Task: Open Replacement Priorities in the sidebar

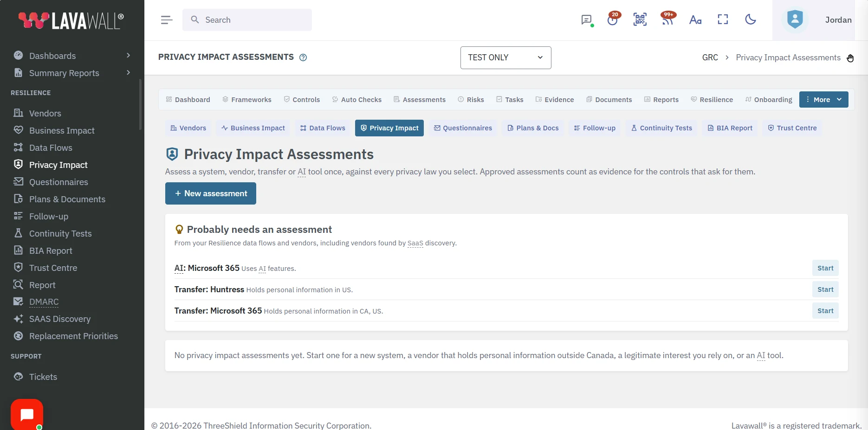Action: (x=73, y=336)
